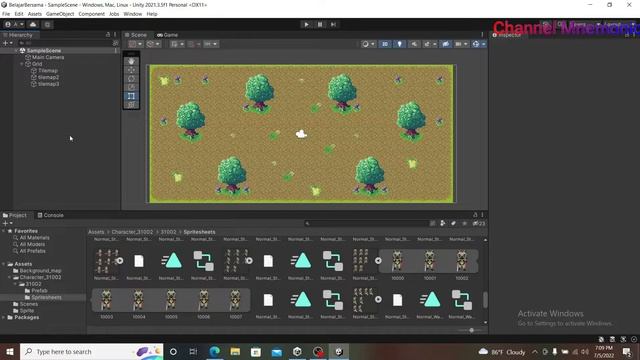Adjust the Project icon size slider

[471, 330]
